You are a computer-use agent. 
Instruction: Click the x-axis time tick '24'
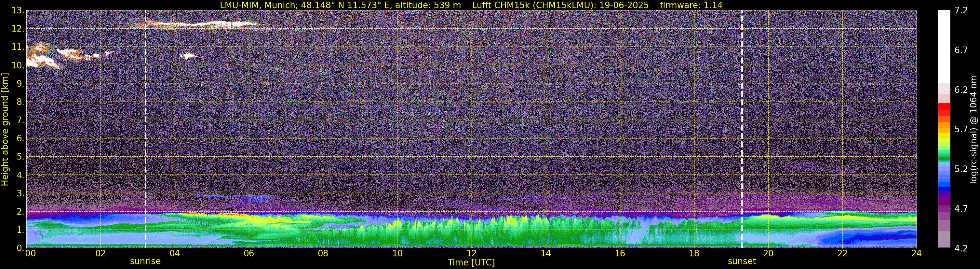point(917,253)
